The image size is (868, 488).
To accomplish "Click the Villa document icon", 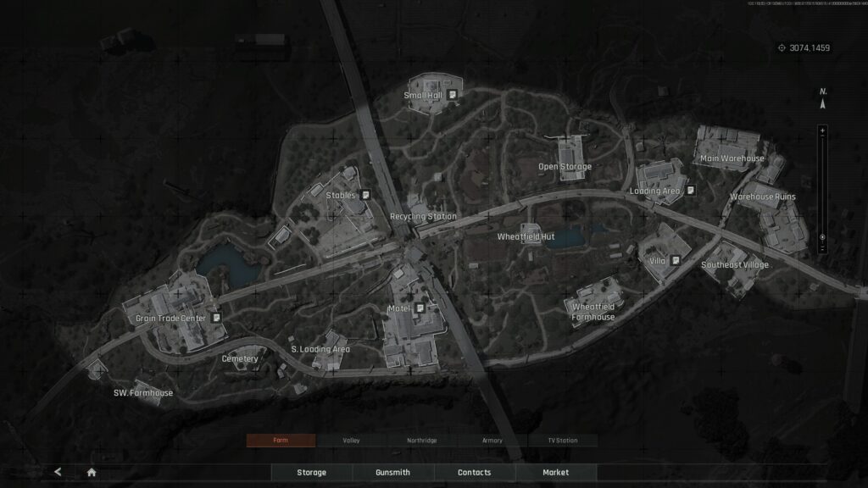I will pos(676,261).
